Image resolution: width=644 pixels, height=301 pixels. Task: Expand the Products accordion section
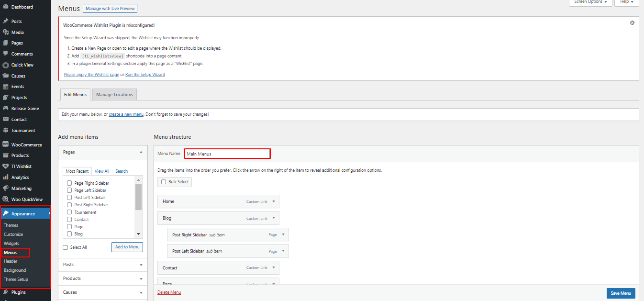(x=141, y=279)
